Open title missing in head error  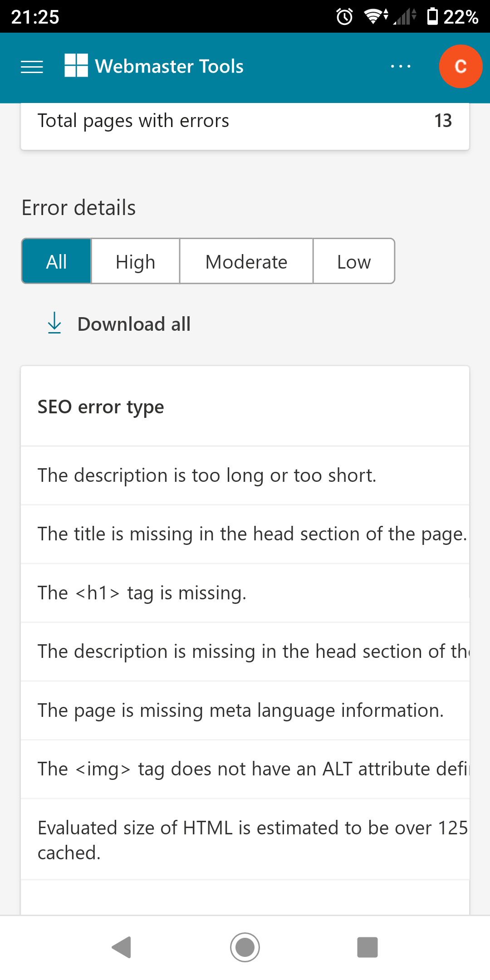tap(252, 534)
